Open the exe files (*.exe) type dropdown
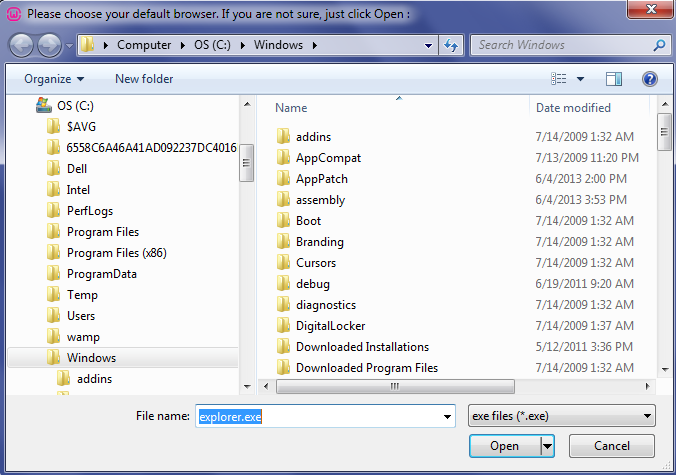This screenshot has height=475, width=676. click(561, 416)
